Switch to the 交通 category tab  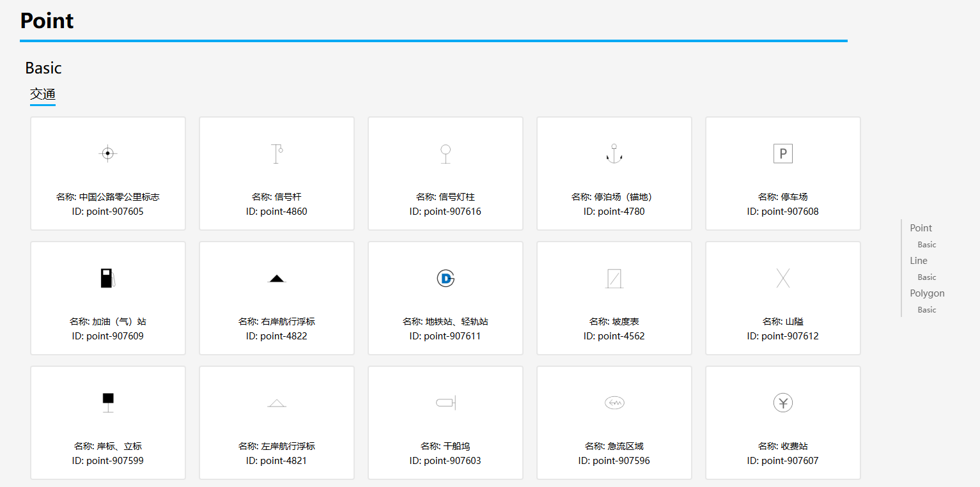click(43, 95)
